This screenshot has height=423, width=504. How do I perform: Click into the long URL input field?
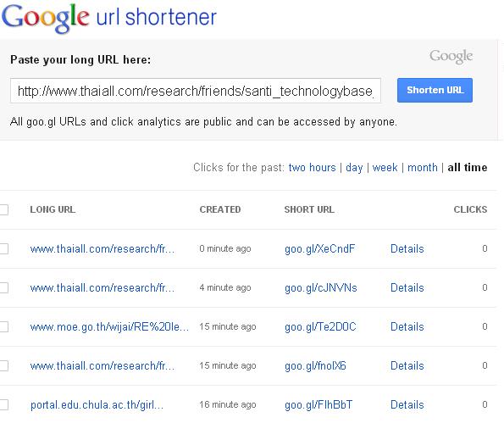(x=196, y=91)
